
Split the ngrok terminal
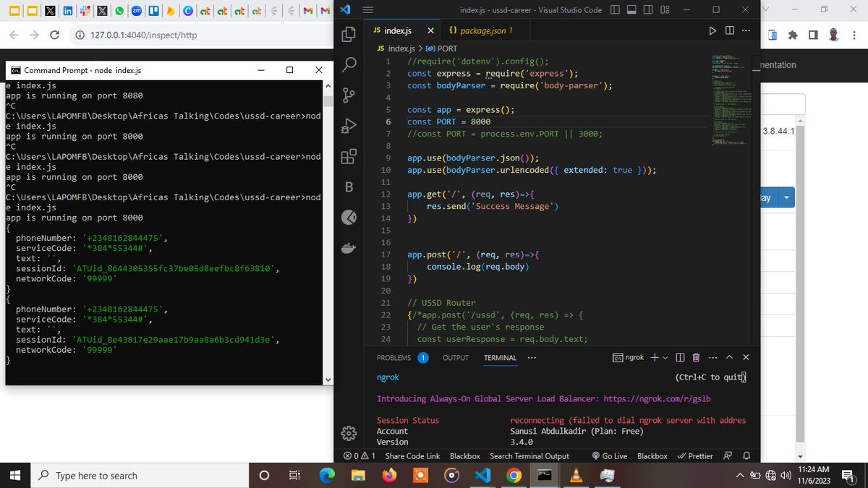(x=680, y=357)
